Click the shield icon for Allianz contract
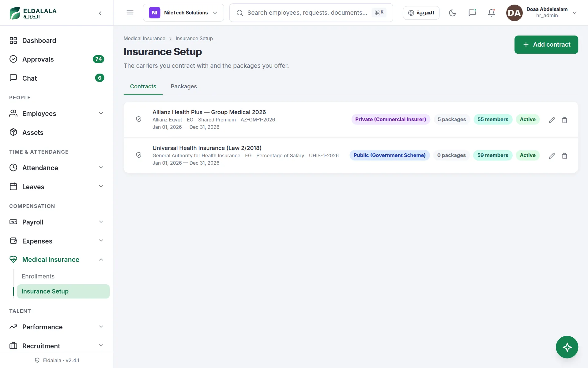 click(139, 119)
